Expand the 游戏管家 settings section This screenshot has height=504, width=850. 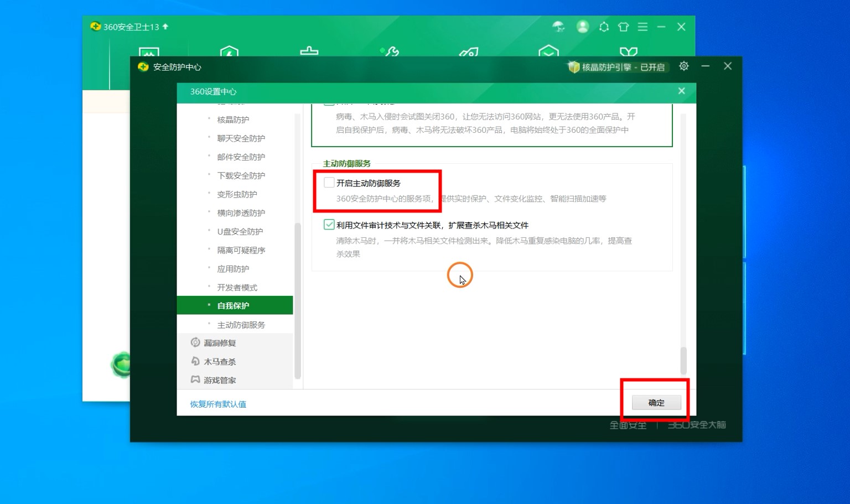point(220,381)
